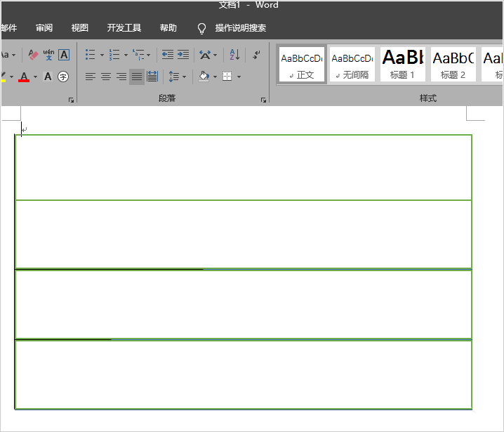
Task: Apply Character Shading icon
Action: click(x=48, y=77)
